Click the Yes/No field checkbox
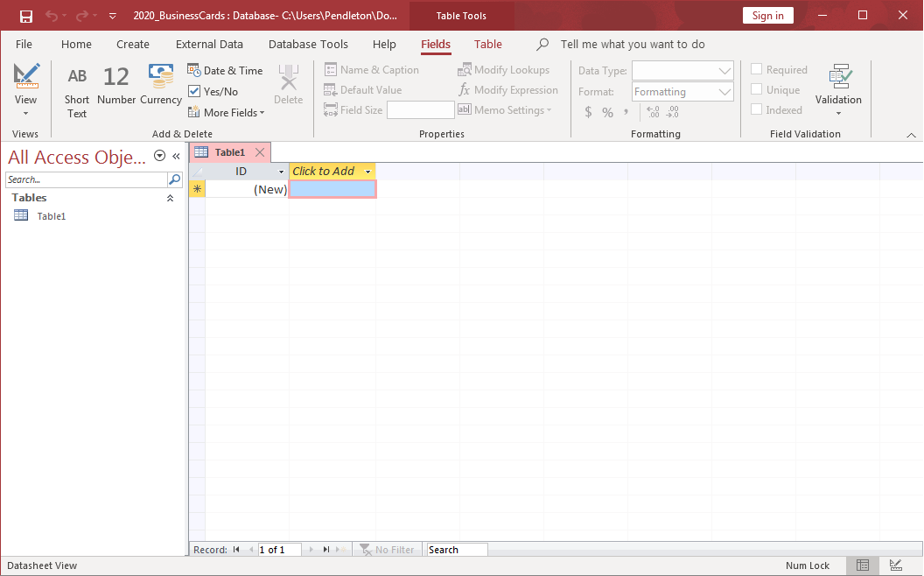The width and height of the screenshot is (924, 576). (194, 92)
